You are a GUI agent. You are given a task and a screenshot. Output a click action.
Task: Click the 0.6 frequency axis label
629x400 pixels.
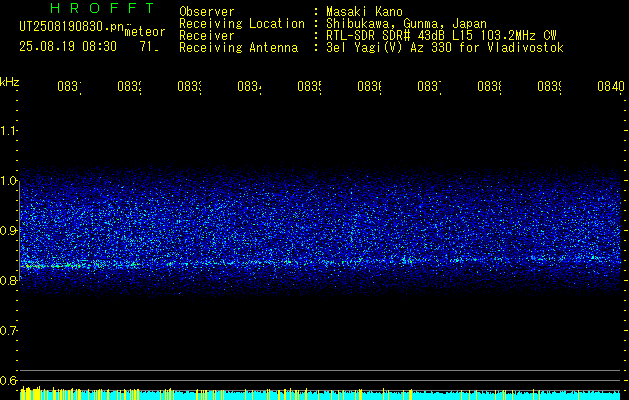click(8, 380)
